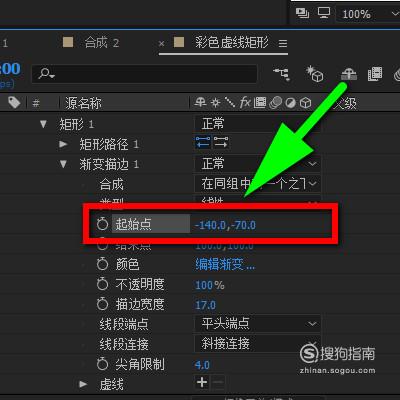This screenshot has width=400, height=400.
Task: Open the 线段连接 斜接连接 dropdown
Action: (257, 343)
